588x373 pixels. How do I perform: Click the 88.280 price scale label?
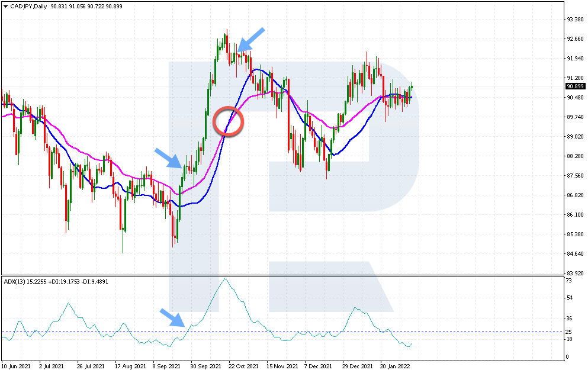(x=575, y=156)
